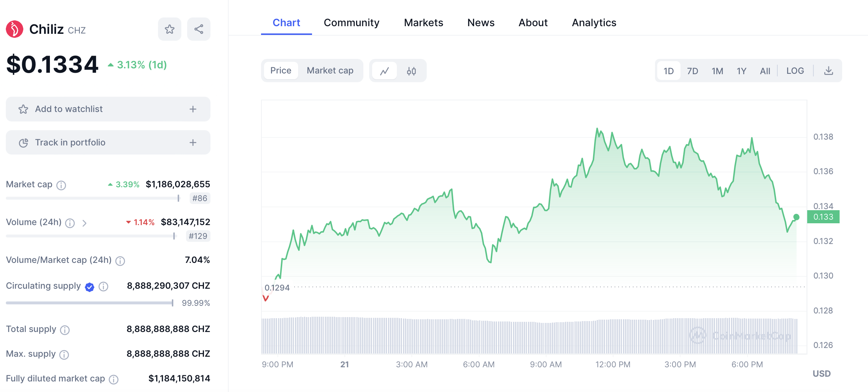Switch to the line chart icon
Viewport: 868px width, 392px height.
coord(384,71)
